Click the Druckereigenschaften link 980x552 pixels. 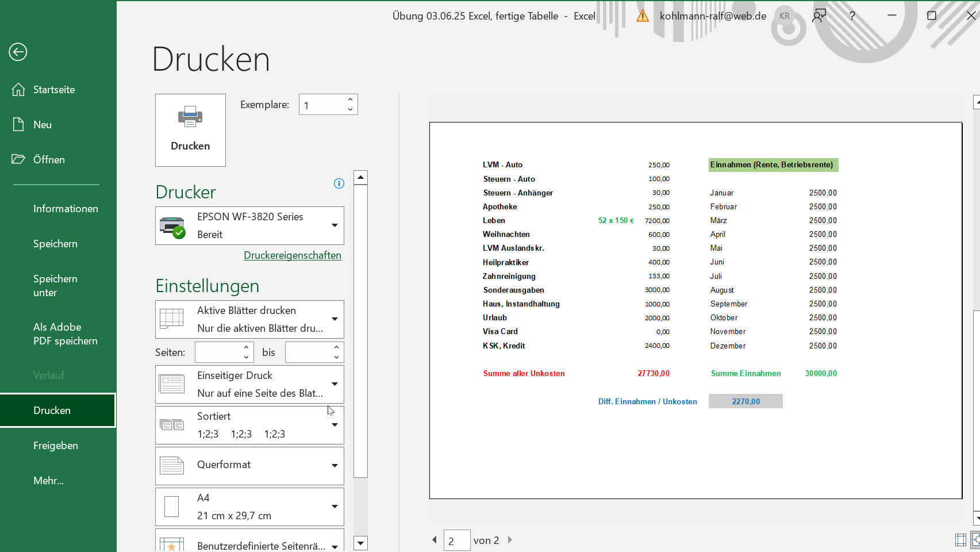click(292, 255)
